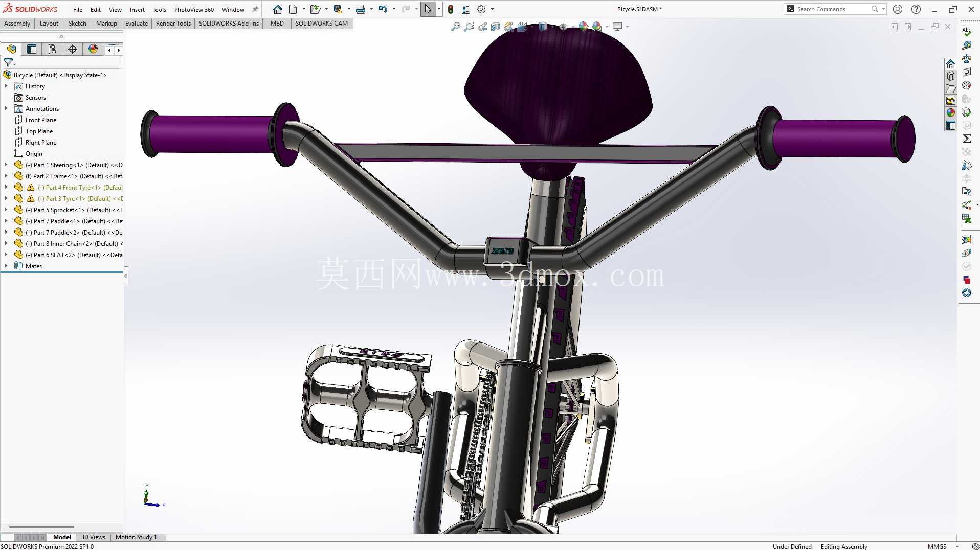Switch to the Sketch tab

tap(77, 24)
